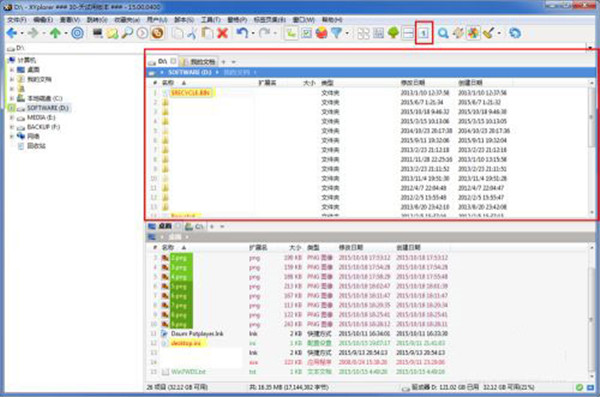
Task: Go forward with the gray right arrow
Action: click(x=33, y=33)
